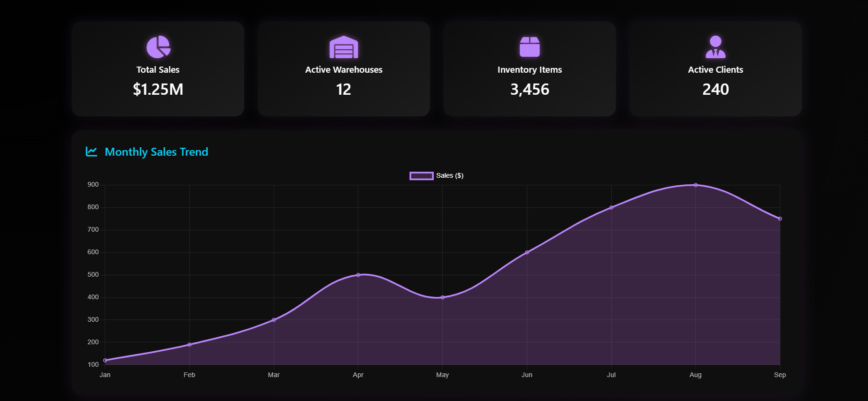Click the Jun data point at 600
868x401 pixels.
(527, 252)
